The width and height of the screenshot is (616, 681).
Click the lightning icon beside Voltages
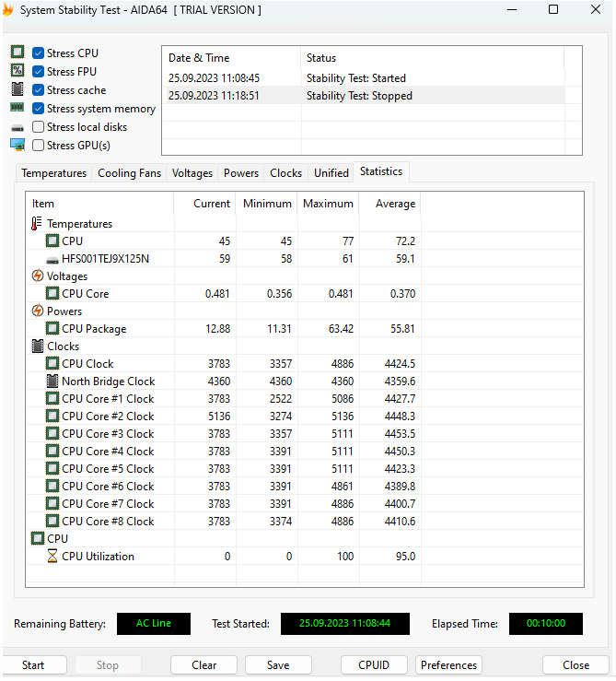click(38, 276)
